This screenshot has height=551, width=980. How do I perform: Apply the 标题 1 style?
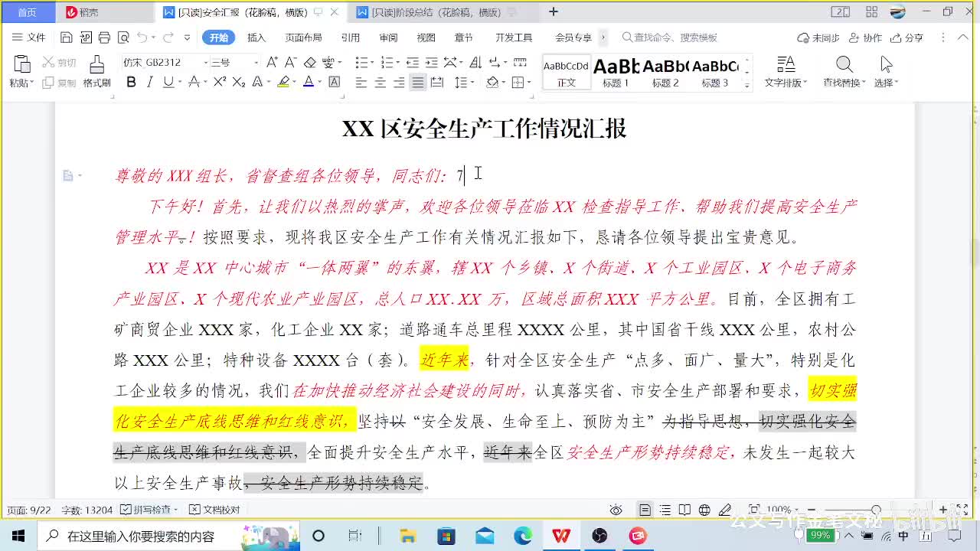(616, 73)
